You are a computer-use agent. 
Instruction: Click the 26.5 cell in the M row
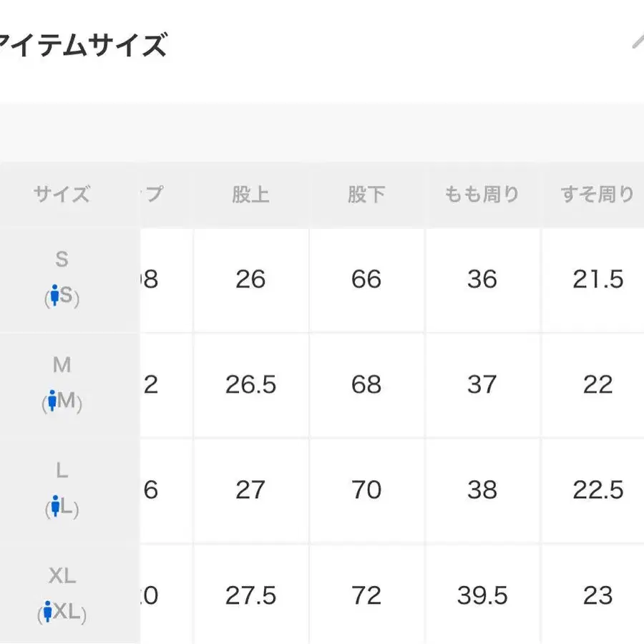tap(250, 385)
